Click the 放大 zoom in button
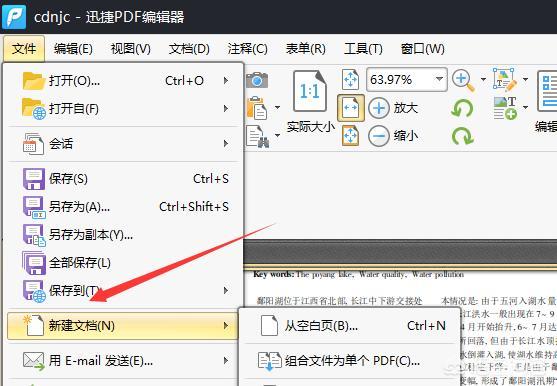Image resolution: width=557 pixels, height=386 pixels. (x=393, y=108)
